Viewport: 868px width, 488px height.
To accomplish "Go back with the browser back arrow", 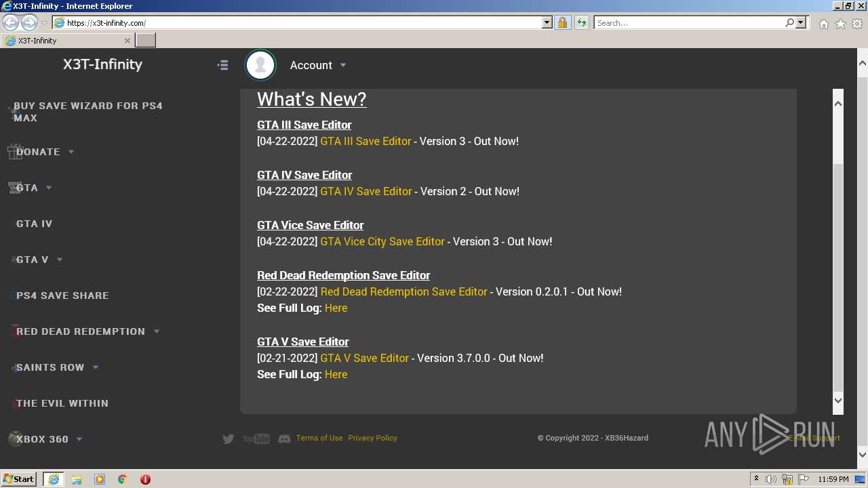I will point(10,22).
